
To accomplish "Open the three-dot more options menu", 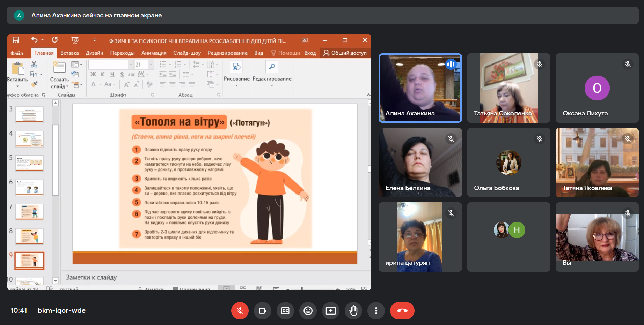I will (x=376, y=311).
